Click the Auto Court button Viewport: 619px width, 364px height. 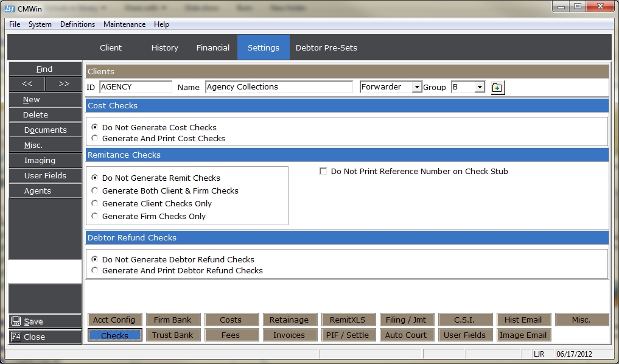coord(406,335)
